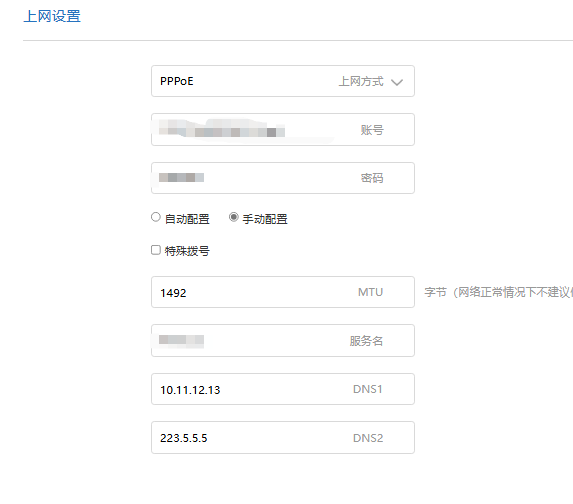Select the 自动配置 radio button
This screenshot has width=573, height=504.
156,217
